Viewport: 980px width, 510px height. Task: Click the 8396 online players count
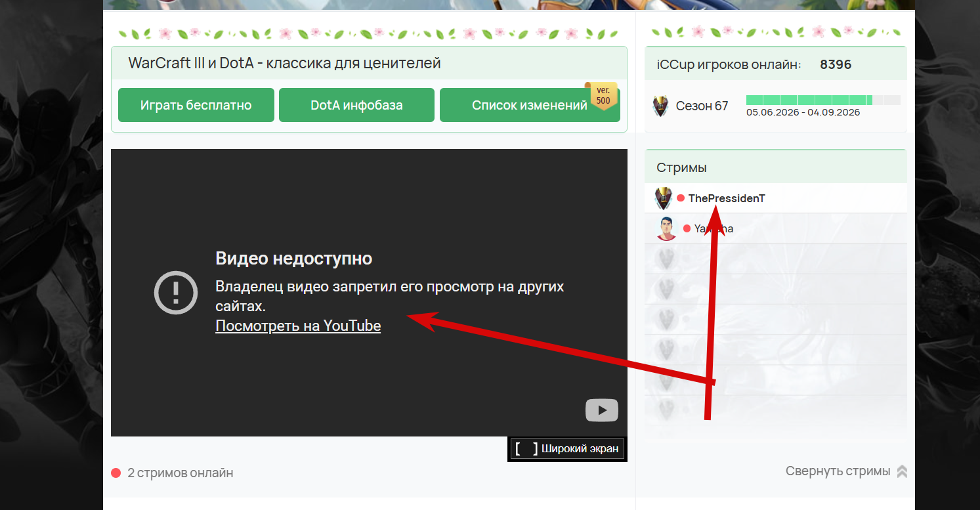(x=836, y=64)
